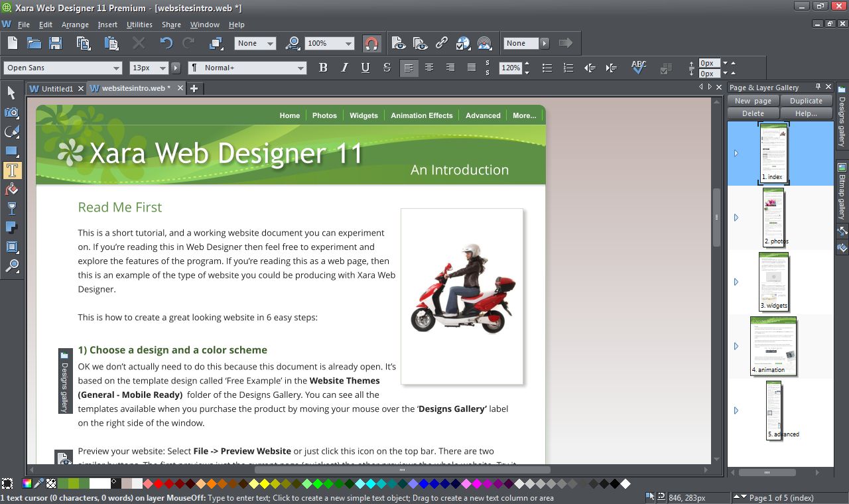The image size is (849, 504).
Task: Decrease paragraph indent
Action: (x=590, y=68)
